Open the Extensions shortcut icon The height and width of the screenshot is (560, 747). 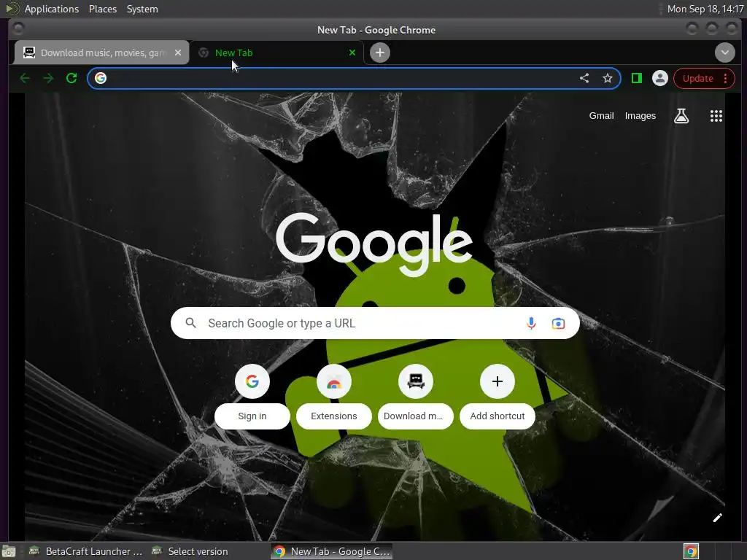coord(334,381)
